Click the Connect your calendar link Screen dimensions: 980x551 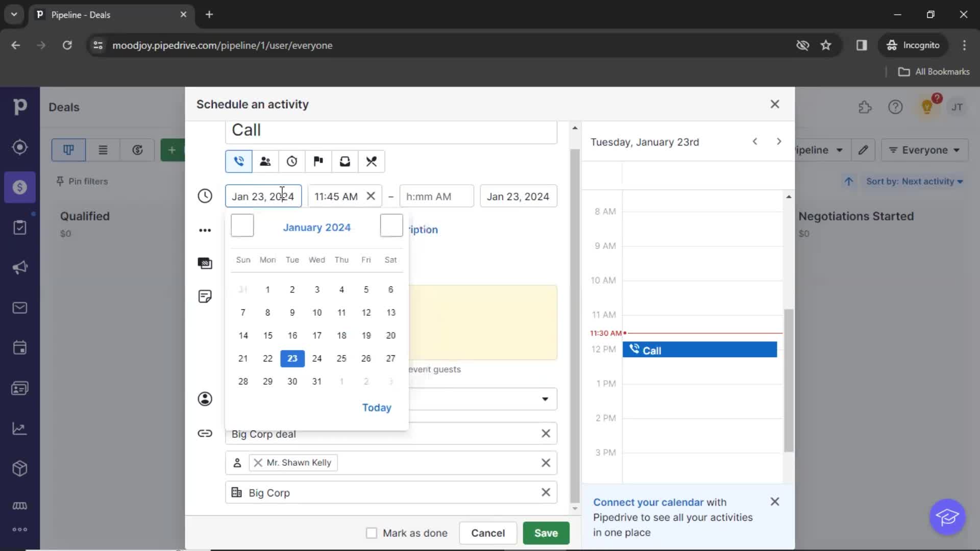648,502
